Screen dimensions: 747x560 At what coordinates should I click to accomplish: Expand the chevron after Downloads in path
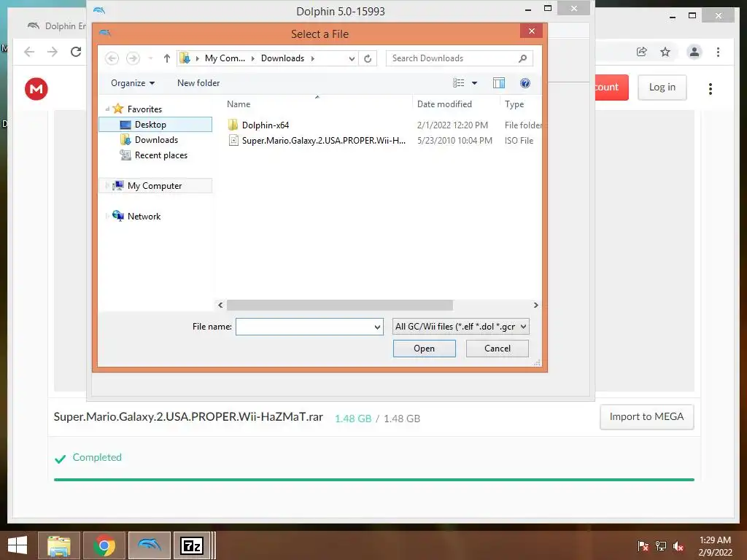click(x=312, y=58)
